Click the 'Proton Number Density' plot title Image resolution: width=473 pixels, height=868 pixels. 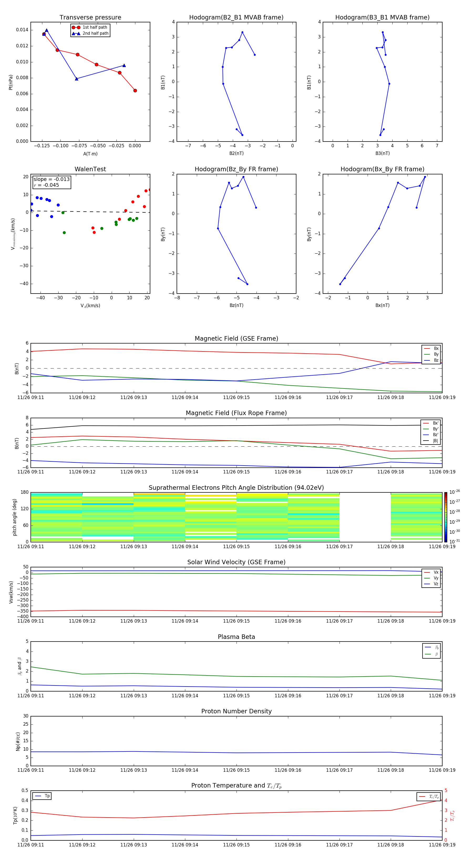[236, 711]
